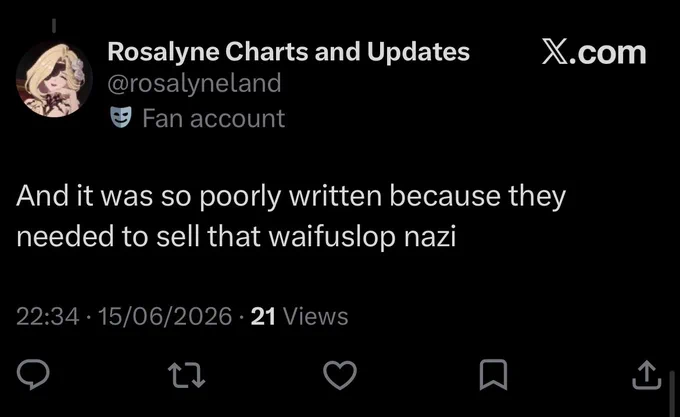Click the X logo in the X.com watermark
This screenshot has height=417, width=680.
tap(555, 52)
